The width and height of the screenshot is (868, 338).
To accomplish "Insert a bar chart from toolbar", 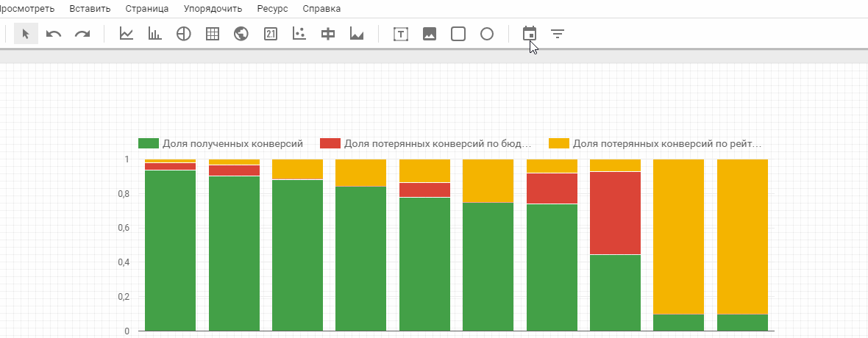I will click(155, 34).
